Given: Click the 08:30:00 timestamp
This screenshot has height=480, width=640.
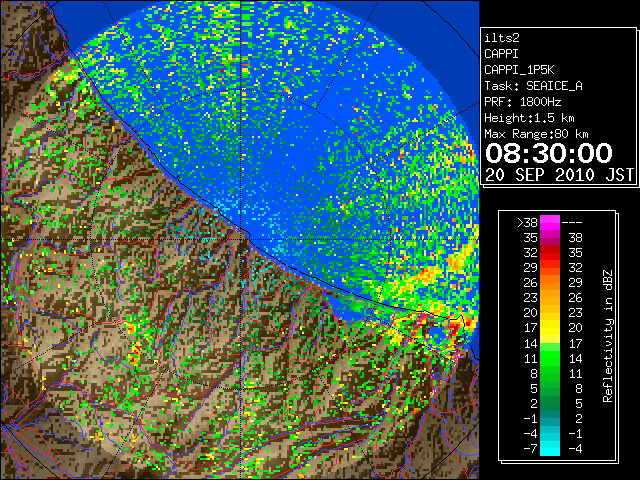Looking at the screenshot, I should 549,153.
